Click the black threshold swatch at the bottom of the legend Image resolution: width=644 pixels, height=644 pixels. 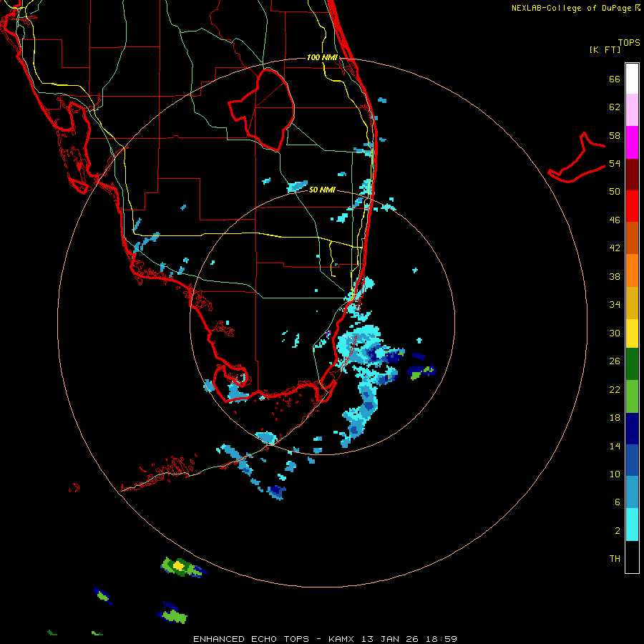point(632,557)
